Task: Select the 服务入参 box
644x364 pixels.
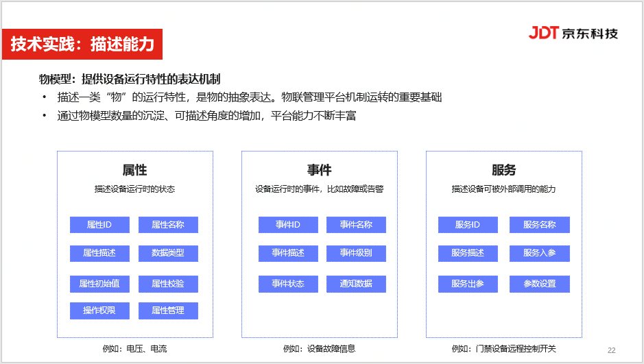Action: point(540,253)
